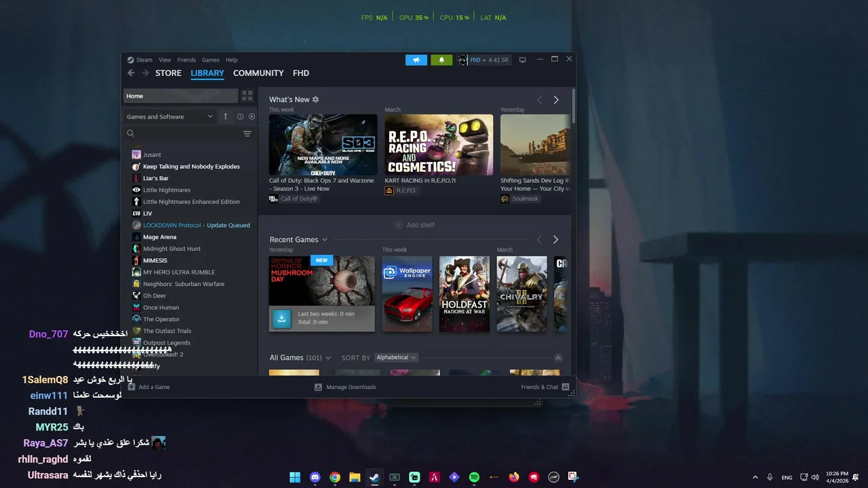Open the Games menu
The width and height of the screenshot is (868, 488).
pyautogui.click(x=211, y=60)
